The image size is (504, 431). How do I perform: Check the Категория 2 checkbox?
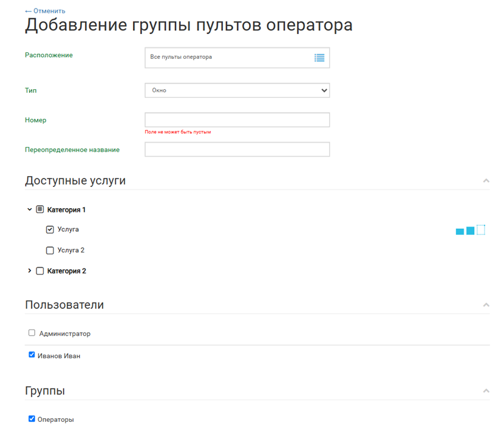(40, 271)
